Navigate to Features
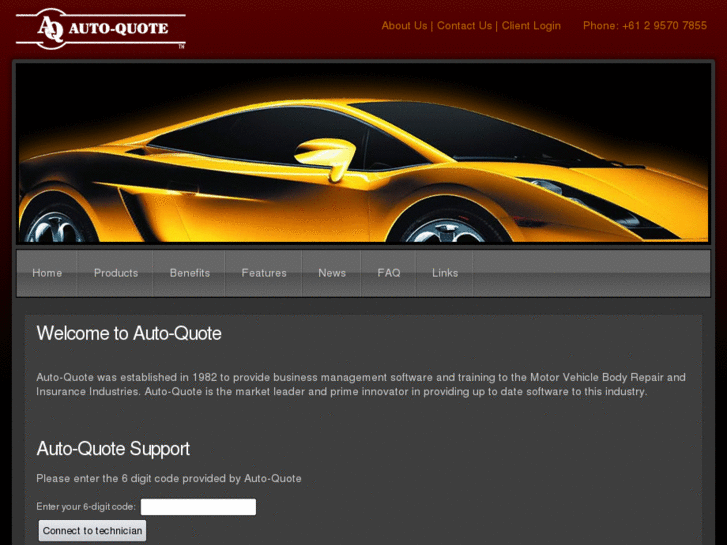 tap(264, 273)
